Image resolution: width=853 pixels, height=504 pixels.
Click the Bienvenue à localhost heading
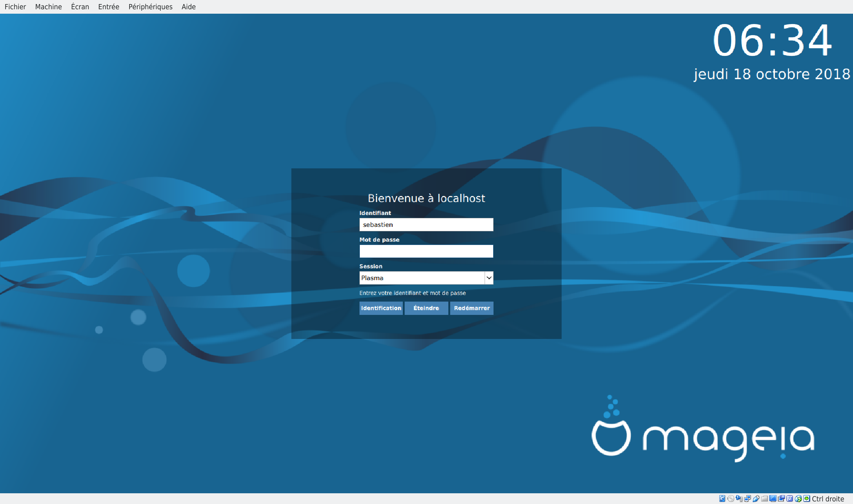(426, 198)
